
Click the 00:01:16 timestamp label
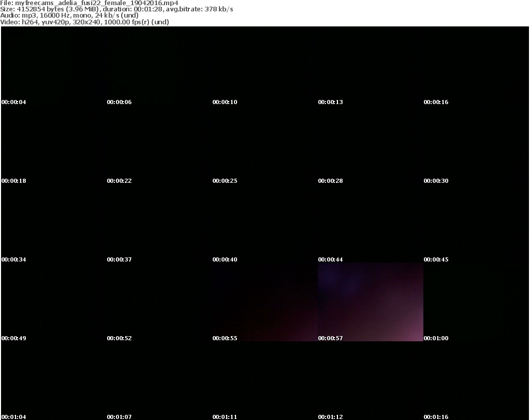click(x=436, y=417)
